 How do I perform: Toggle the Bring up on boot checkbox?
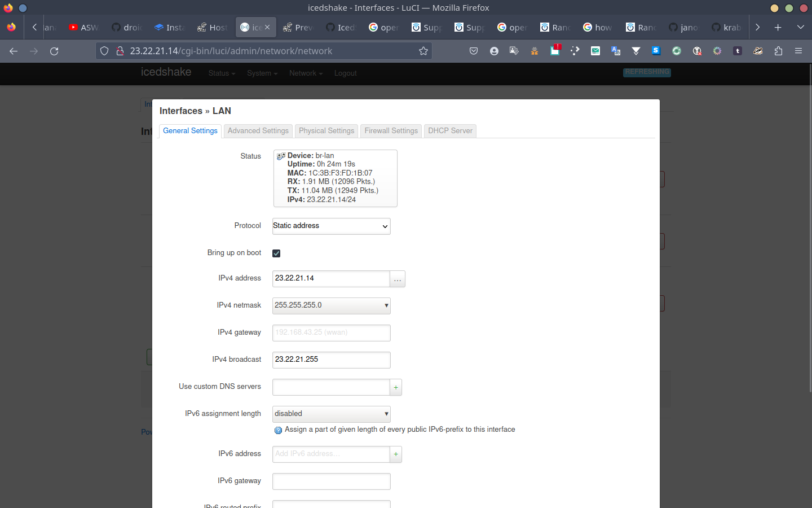coord(276,253)
